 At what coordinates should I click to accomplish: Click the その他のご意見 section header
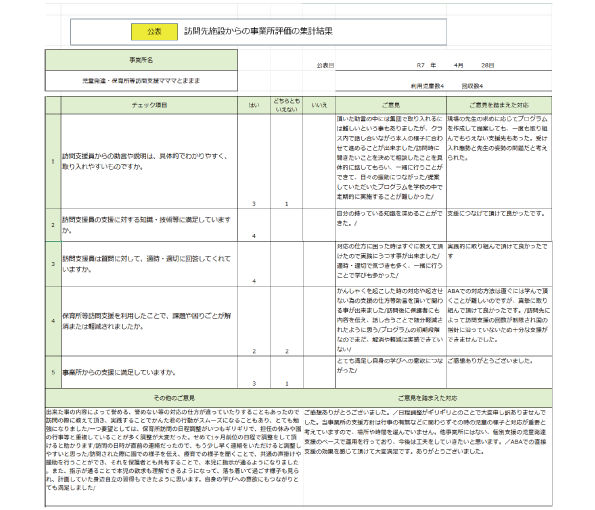pos(174,398)
